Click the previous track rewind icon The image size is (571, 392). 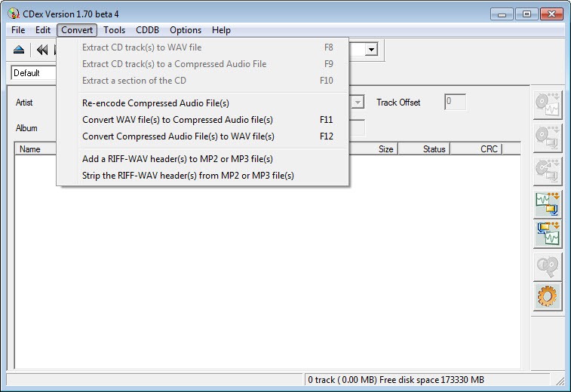point(42,50)
